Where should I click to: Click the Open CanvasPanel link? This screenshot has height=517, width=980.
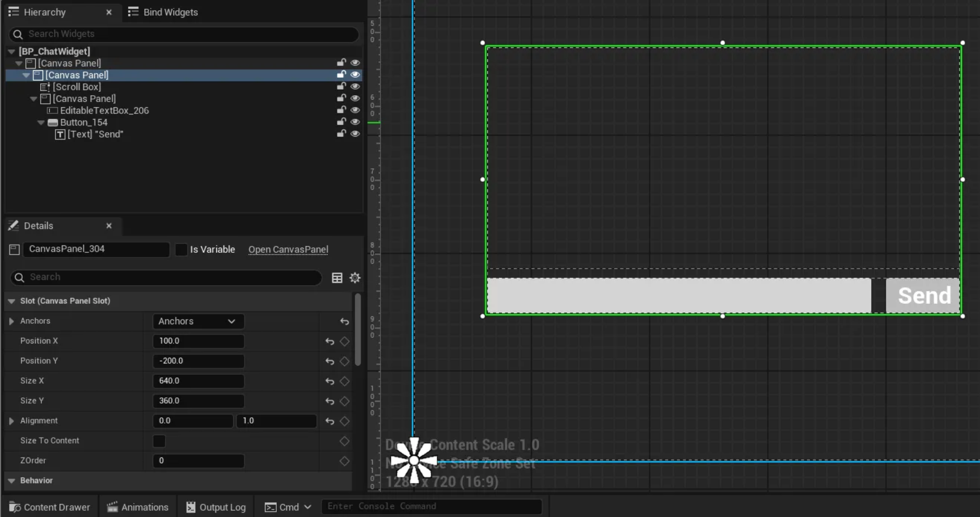[x=288, y=249]
